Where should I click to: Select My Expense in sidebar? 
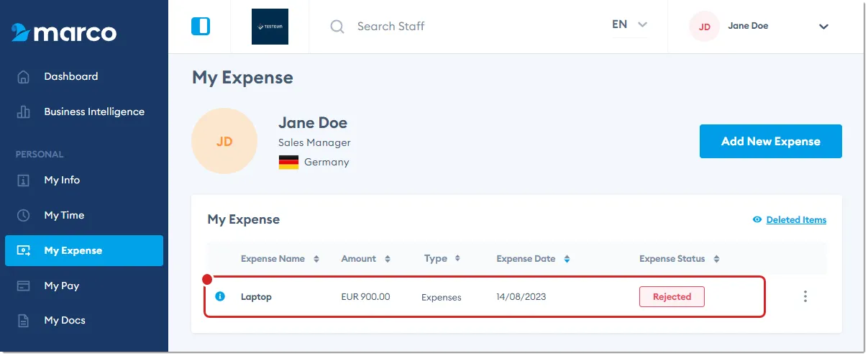tap(84, 250)
